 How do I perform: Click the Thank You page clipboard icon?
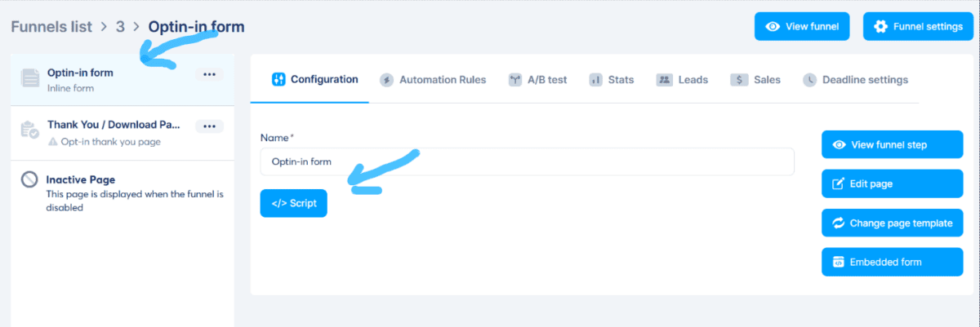29,130
